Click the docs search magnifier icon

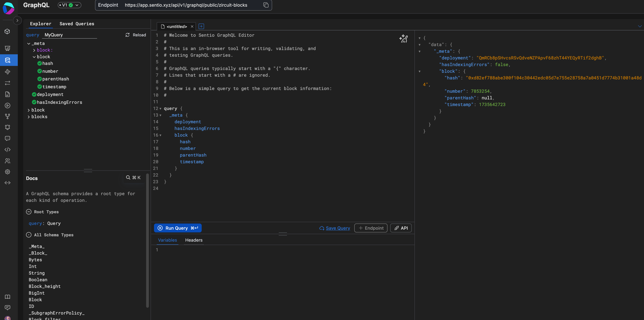(128, 177)
